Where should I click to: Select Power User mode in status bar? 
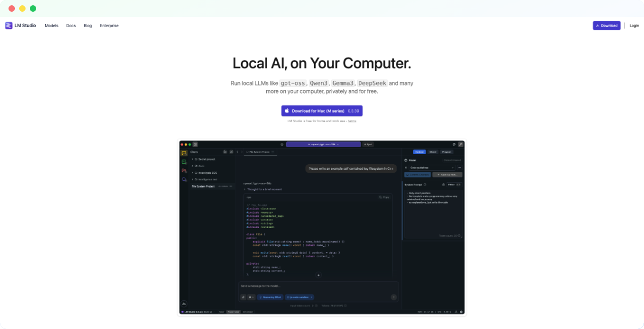(233, 312)
